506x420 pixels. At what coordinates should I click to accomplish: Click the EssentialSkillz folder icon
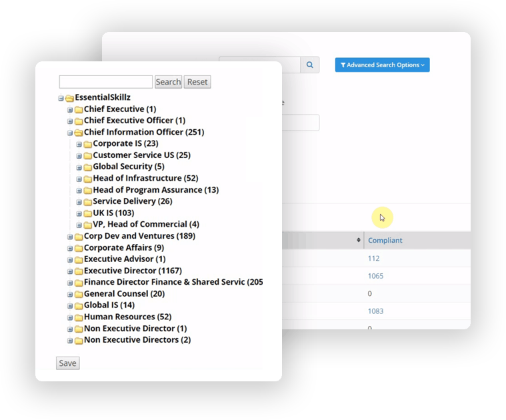coord(69,98)
